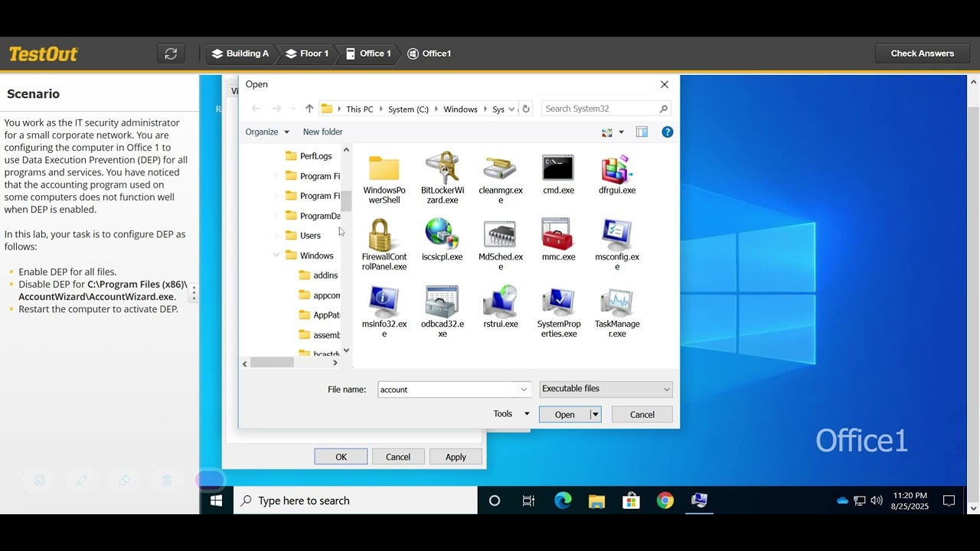Refresh the System32 folder listing
980x551 pixels.
(x=525, y=109)
